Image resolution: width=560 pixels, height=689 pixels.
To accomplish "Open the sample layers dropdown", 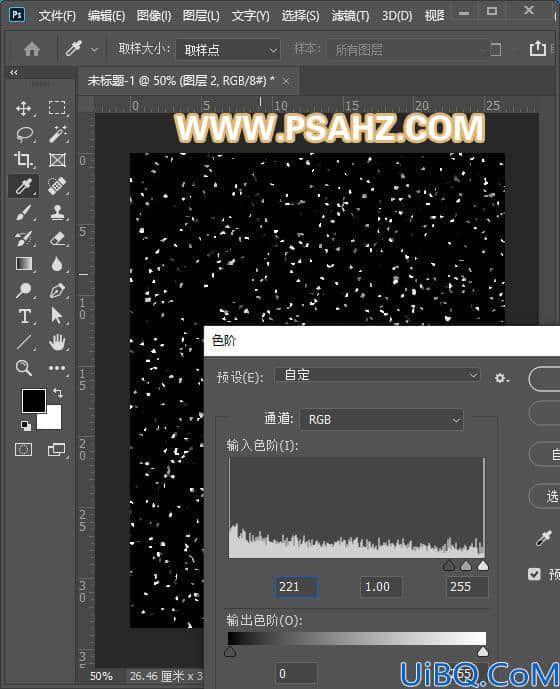I will pyautogui.click(x=414, y=49).
